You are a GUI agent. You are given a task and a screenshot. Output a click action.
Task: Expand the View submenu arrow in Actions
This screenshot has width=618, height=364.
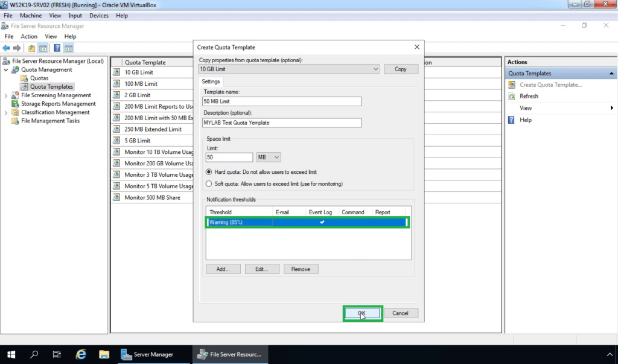(612, 108)
